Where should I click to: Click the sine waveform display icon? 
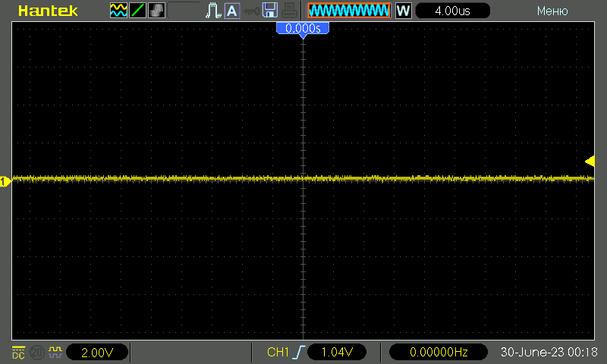coord(119,11)
